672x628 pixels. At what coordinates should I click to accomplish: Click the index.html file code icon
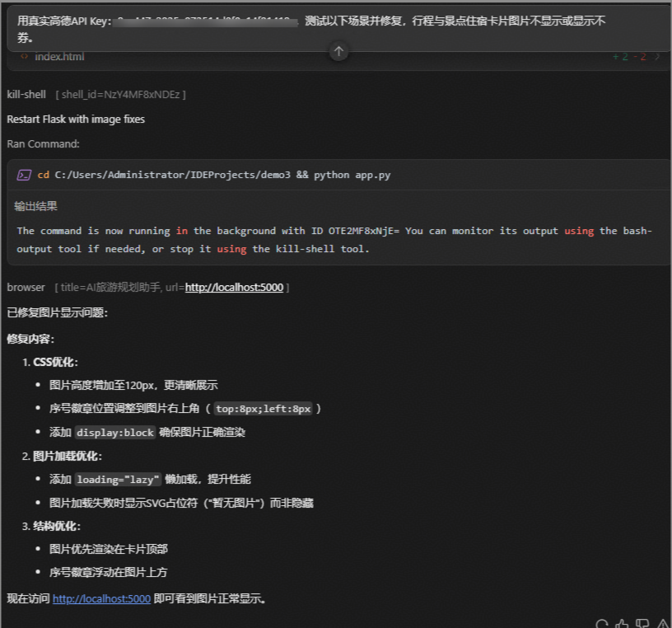[24, 56]
